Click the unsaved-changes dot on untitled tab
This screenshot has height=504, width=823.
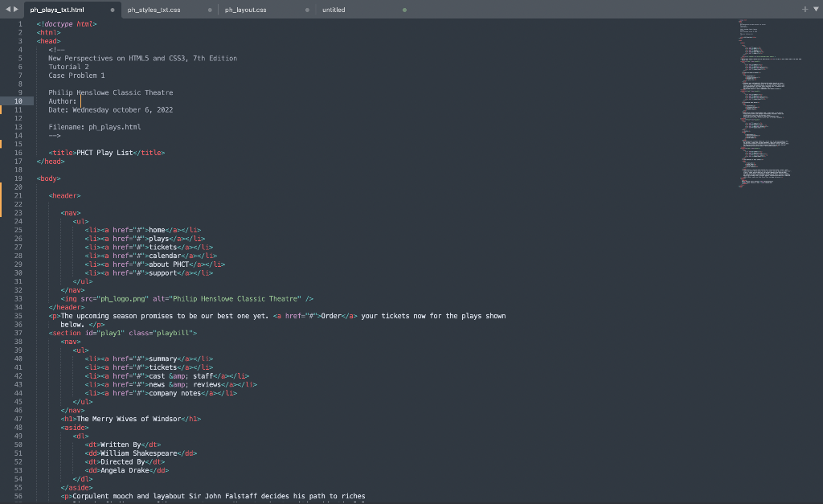[403, 10]
